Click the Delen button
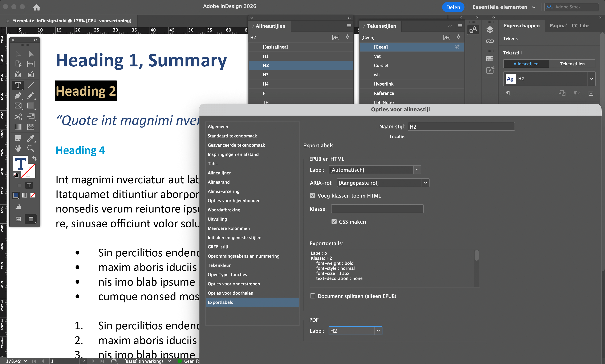Image resolution: width=605 pixels, height=364 pixels. [453, 7]
